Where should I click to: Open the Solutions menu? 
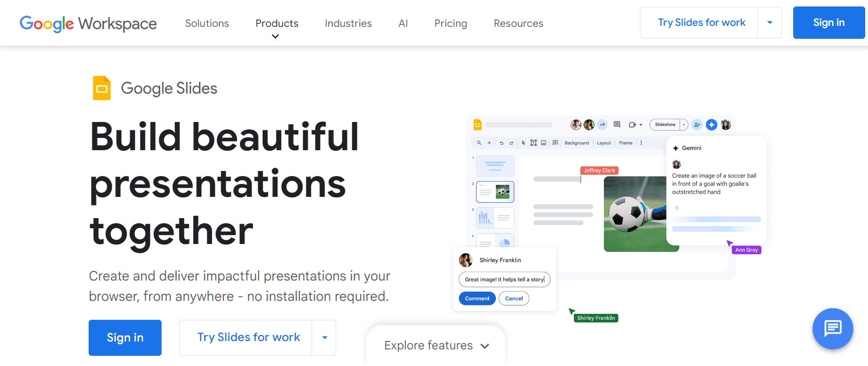pyautogui.click(x=207, y=23)
